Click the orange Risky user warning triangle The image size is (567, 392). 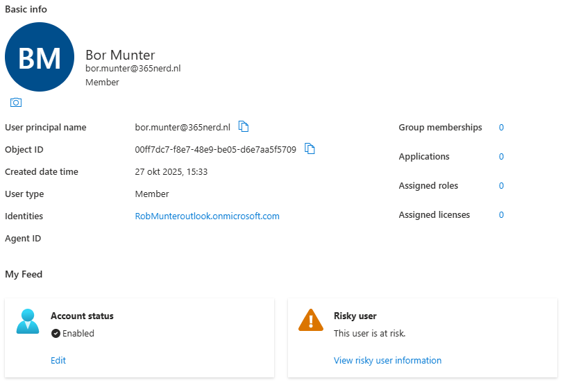(311, 321)
